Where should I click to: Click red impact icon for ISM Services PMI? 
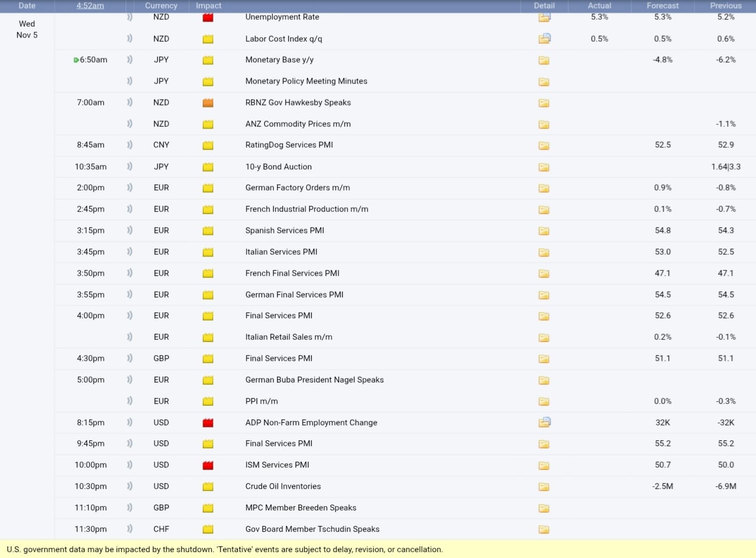[x=208, y=465]
